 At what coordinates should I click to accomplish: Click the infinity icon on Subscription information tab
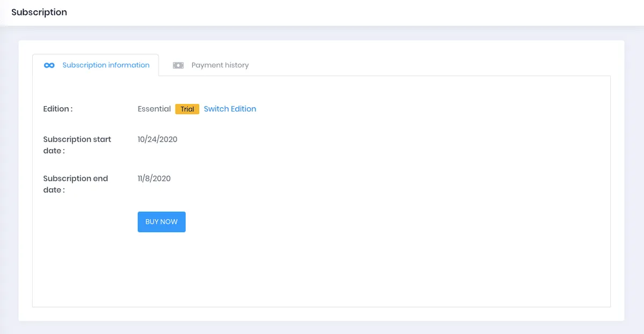point(49,65)
